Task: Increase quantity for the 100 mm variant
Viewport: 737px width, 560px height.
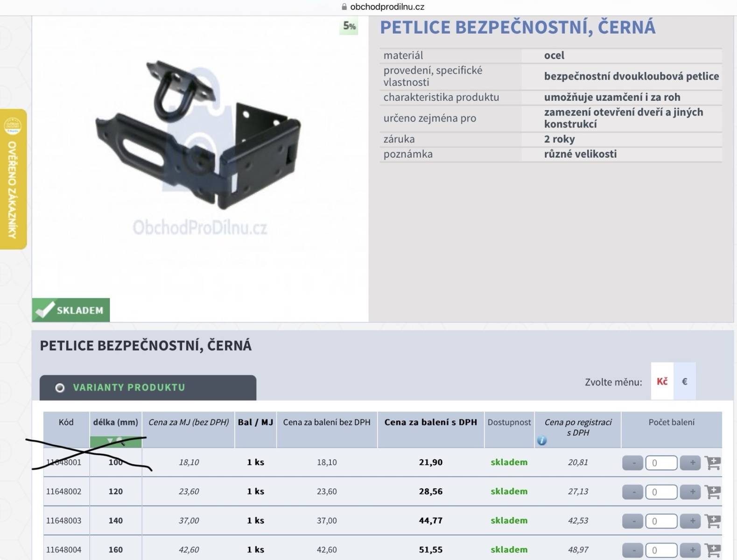Action: (690, 463)
